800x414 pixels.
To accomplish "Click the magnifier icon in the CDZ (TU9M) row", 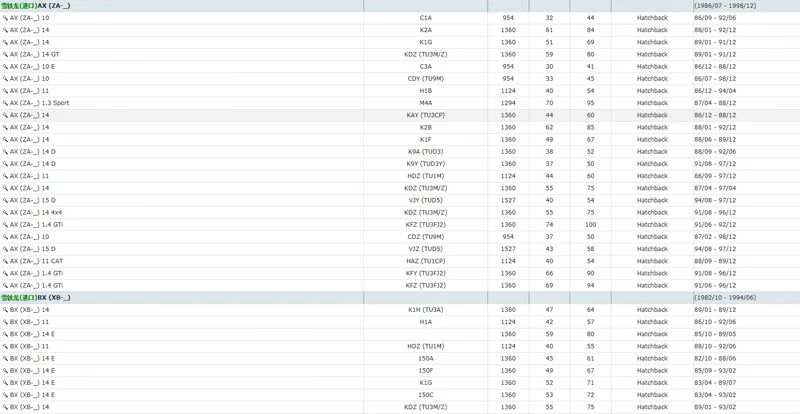I will (x=5, y=237).
